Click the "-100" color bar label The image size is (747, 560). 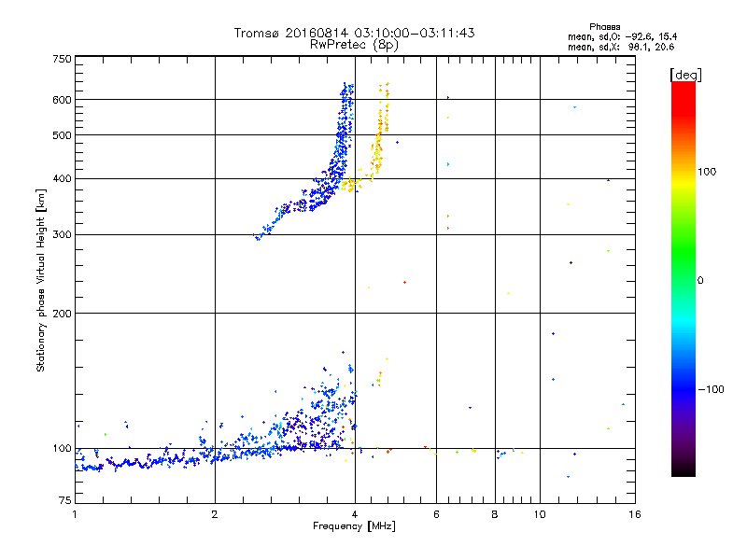711,389
